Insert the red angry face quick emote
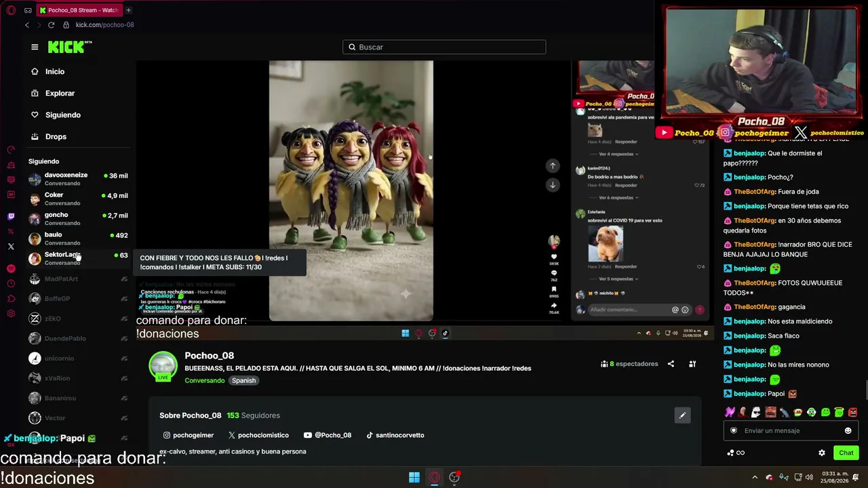 (852, 412)
